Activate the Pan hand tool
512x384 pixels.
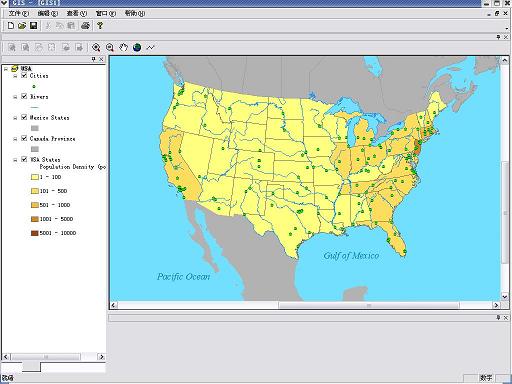[123, 48]
